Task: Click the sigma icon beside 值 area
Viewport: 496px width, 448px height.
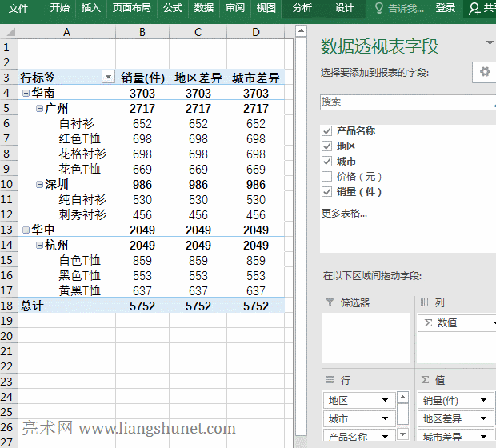Action: point(425,380)
